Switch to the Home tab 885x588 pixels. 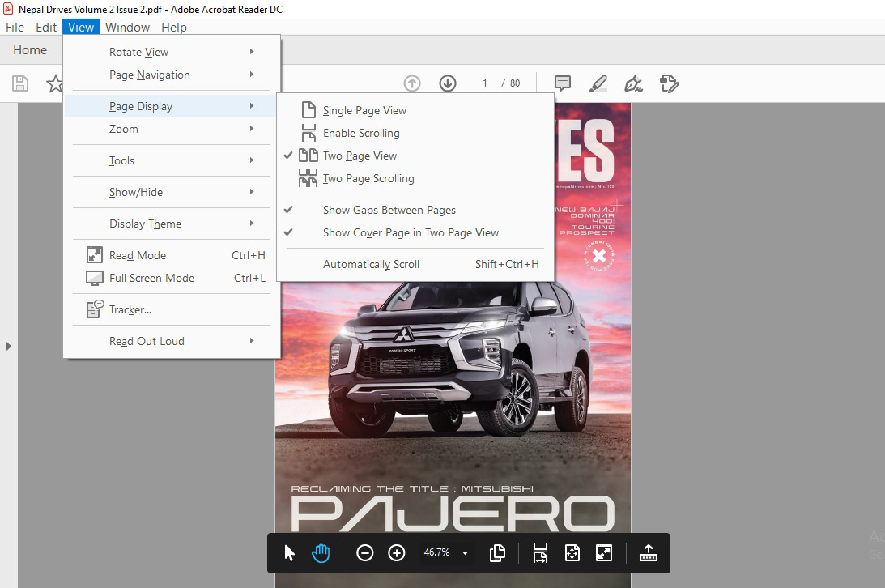[x=30, y=50]
